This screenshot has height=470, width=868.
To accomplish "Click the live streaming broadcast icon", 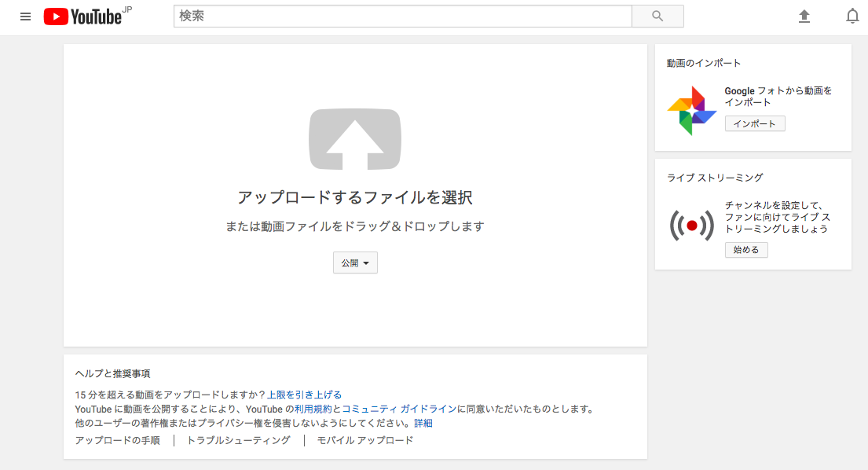I will tap(692, 226).
